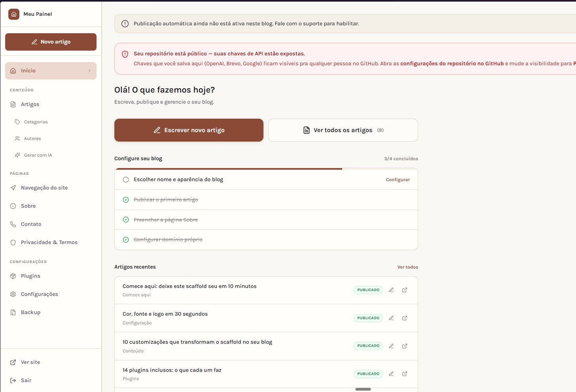Toggle the Publicar o primeiro artigo check
This screenshot has width=576, height=392.
126,200
